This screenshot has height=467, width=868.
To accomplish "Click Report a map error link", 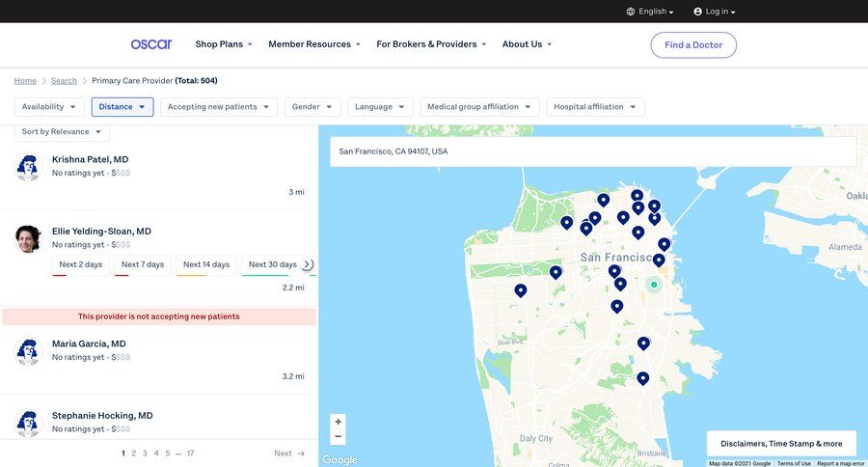I will [840, 464].
